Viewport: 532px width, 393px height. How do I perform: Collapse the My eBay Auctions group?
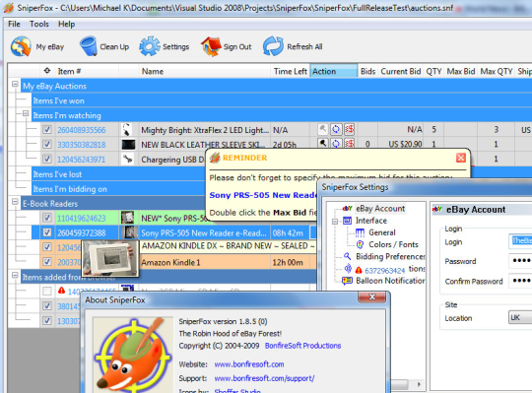point(15,84)
